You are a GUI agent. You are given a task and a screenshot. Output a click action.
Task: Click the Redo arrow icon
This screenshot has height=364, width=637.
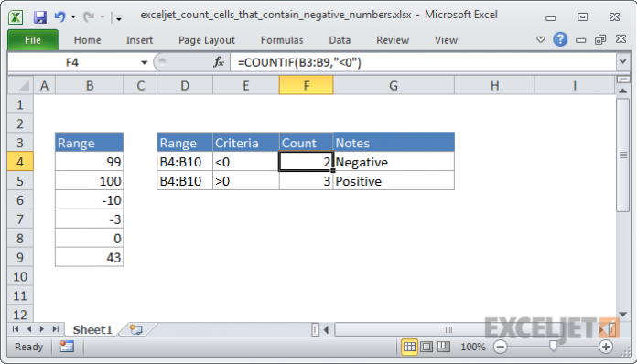(x=88, y=16)
